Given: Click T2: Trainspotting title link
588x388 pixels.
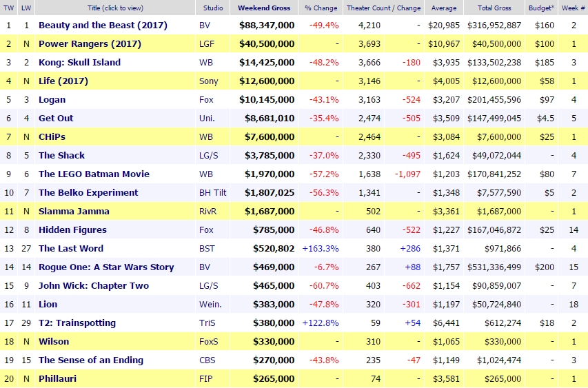Looking at the screenshot, I should pos(77,323).
